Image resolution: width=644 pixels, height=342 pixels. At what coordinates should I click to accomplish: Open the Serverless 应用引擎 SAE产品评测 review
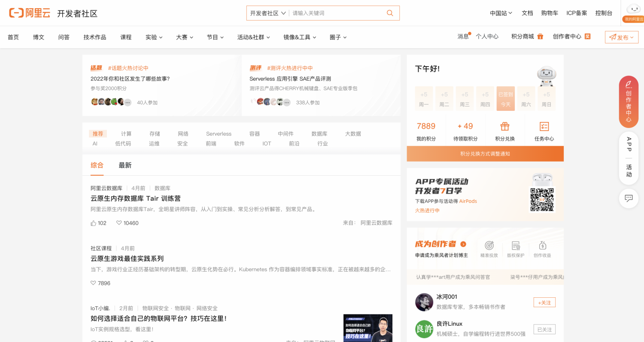[x=290, y=79]
